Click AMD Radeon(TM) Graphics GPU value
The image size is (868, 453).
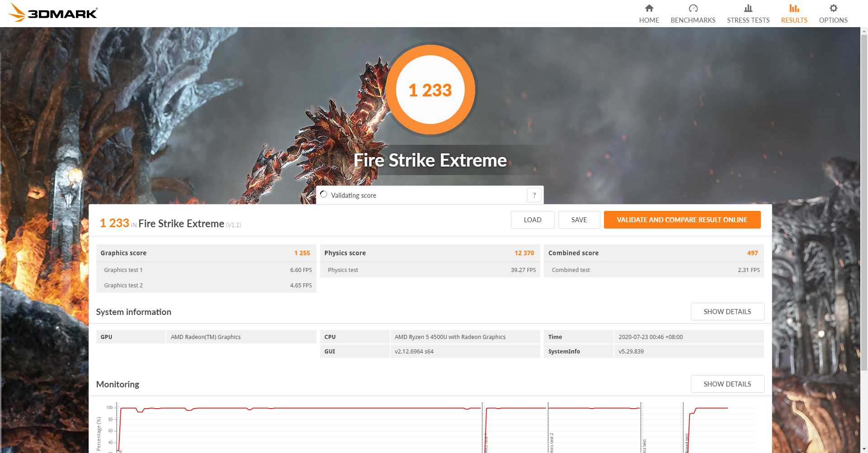click(206, 337)
